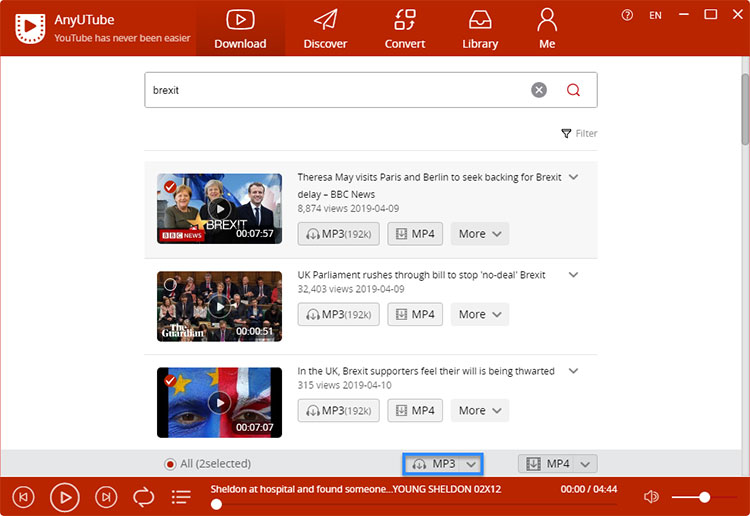The width and height of the screenshot is (750, 516).
Task: Expand details for Brexit supporters video
Action: pyautogui.click(x=573, y=371)
